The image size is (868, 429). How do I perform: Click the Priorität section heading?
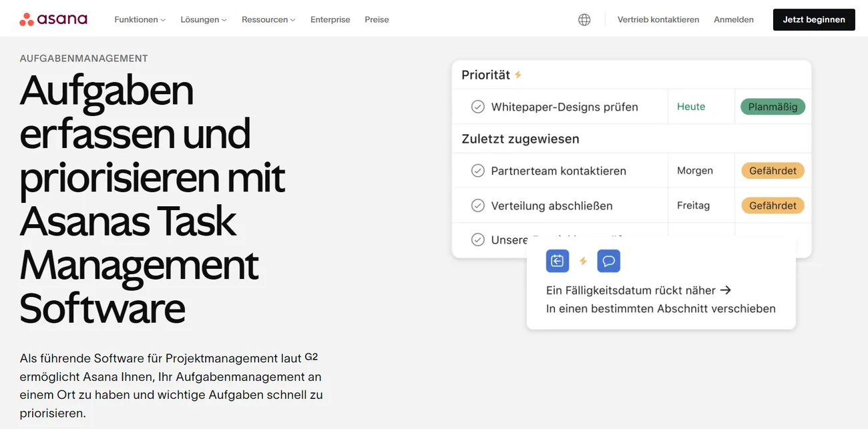[485, 75]
